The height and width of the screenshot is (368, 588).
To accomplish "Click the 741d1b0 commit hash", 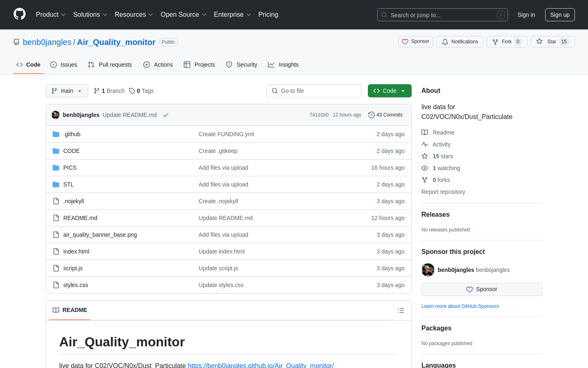I will pyautogui.click(x=319, y=115).
